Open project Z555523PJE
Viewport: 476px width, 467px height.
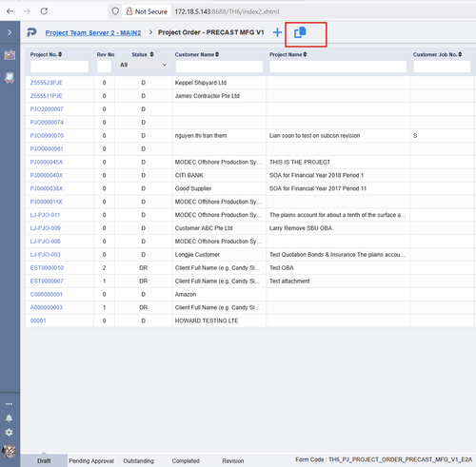pyautogui.click(x=47, y=83)
